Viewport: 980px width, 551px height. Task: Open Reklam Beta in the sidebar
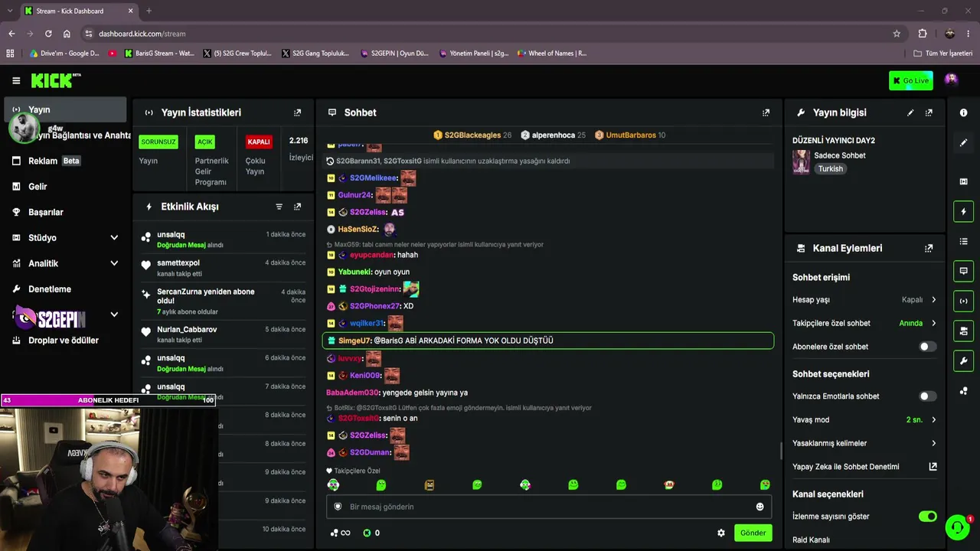coord(65,161)
